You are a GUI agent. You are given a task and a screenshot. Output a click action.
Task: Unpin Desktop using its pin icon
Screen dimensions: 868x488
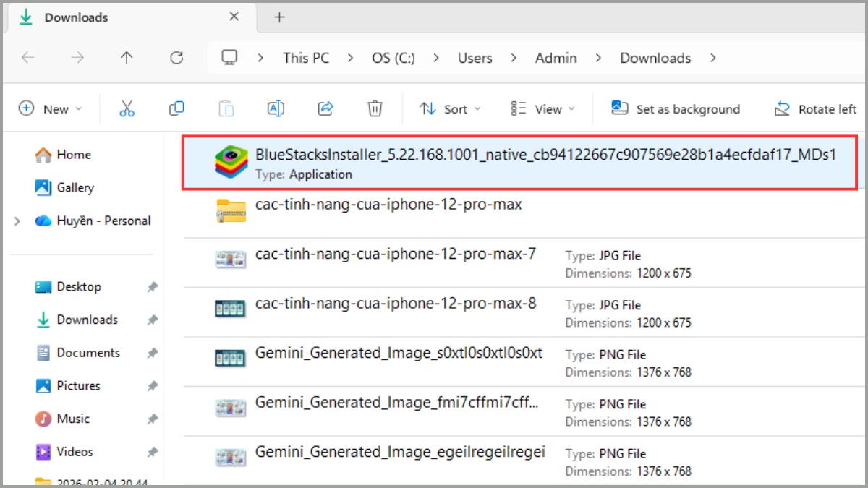click(152, 287)
